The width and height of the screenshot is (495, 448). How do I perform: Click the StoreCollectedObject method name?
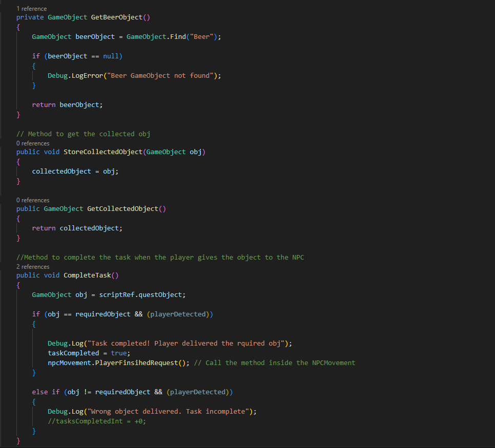click(103, 152)
